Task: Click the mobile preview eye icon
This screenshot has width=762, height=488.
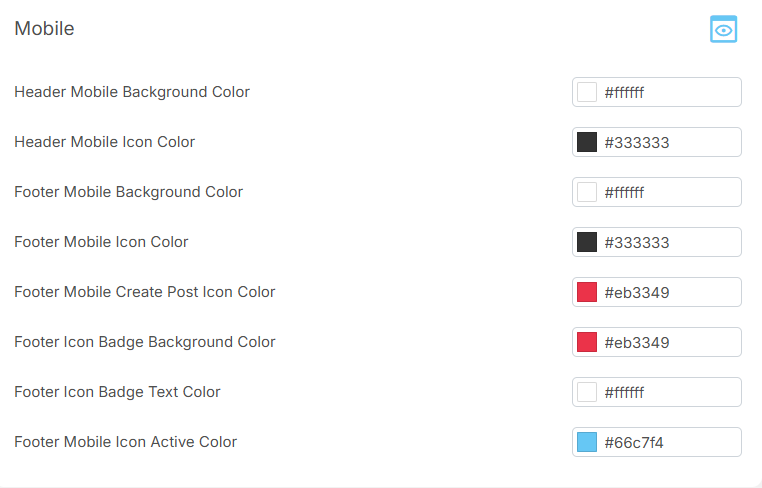Action: coord(723,30)
